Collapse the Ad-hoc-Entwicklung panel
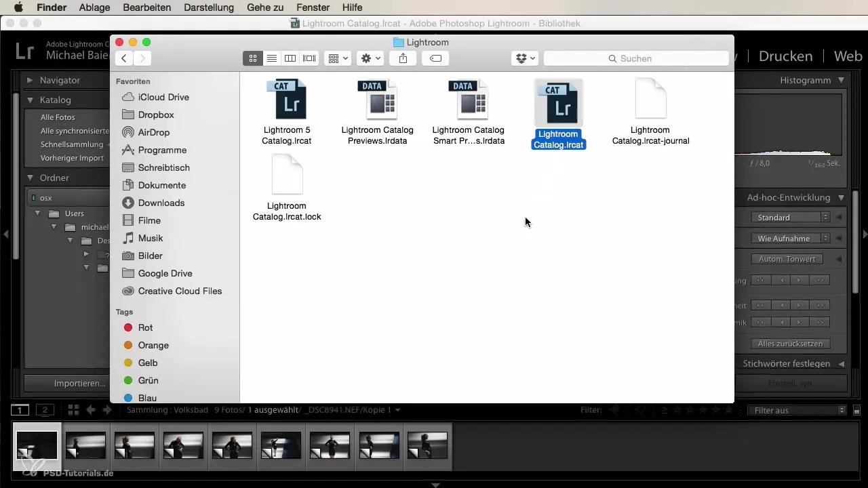Viewport: 868px width, 488px height. 841,197
